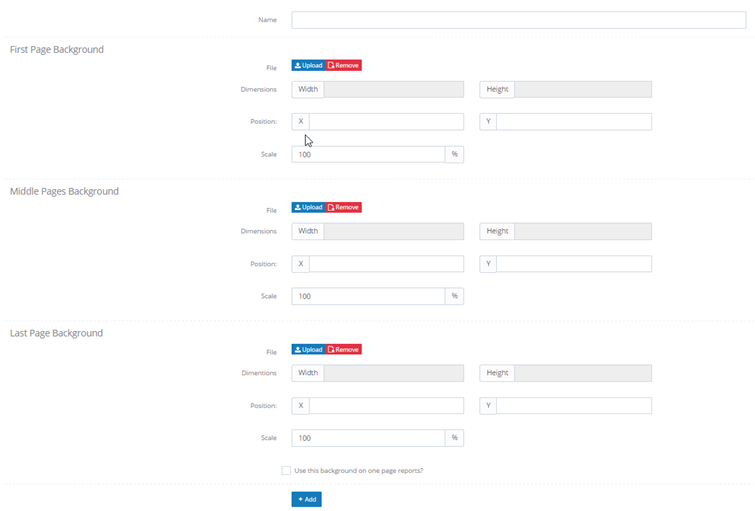Select Middle Pages Scale input

[x=368, y=296]
